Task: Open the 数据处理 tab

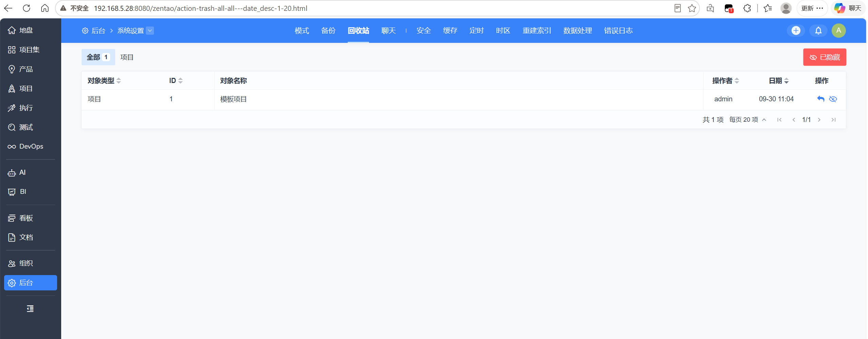Action: (x=577, y=31)
